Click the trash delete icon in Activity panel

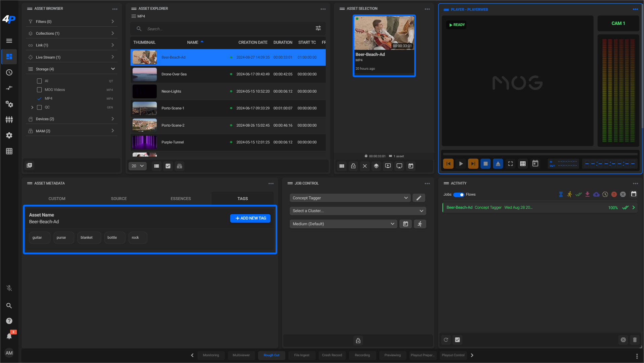[x=635, y=340]
